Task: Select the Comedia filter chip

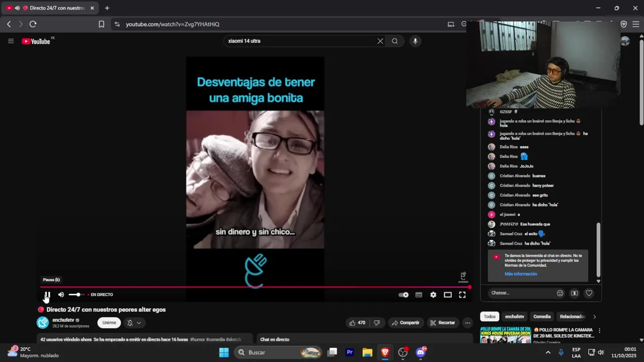Action: 542,317
